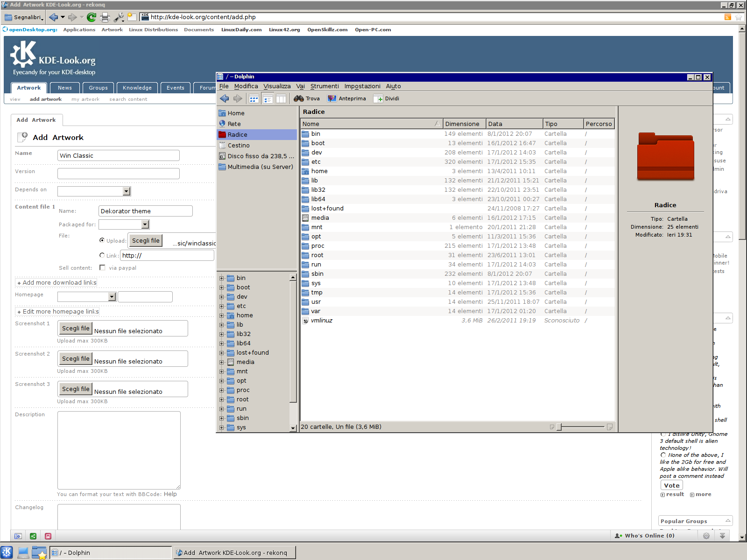
Task: Click 'Edit more homepage links' link
Action: point(58,311)
